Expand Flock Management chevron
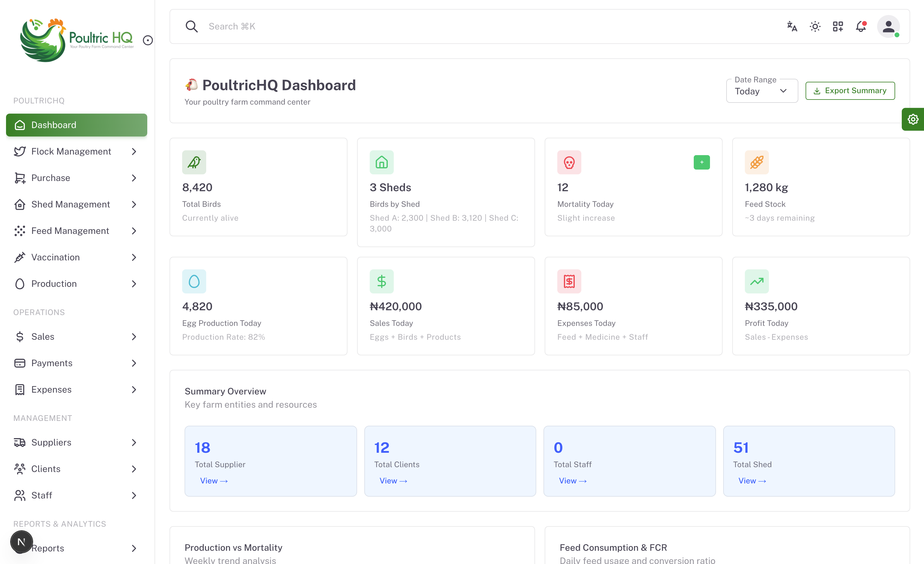This screenshot has width=924, height=564. (x=134, y=151)
